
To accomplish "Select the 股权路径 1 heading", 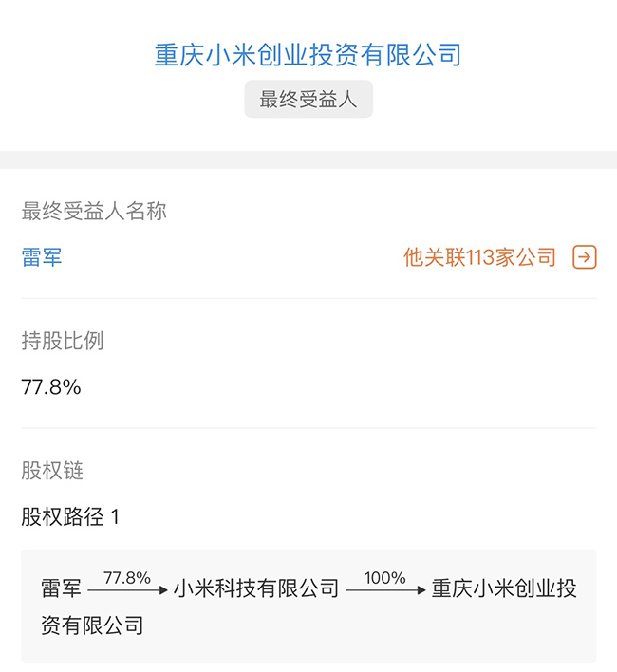I will (x=70, y=517).
